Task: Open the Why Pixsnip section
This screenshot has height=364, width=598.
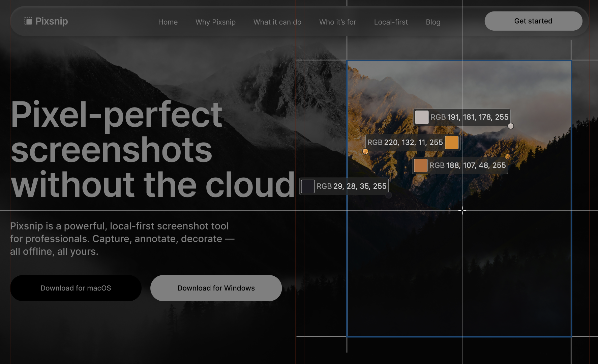Action: pyautogui.click(x=215, y=22)
